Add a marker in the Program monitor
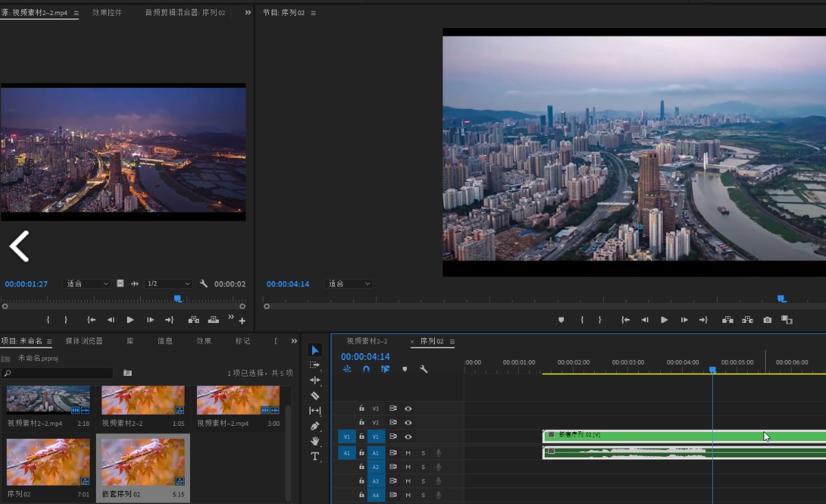The image size is (826, 504). pyautogui.click(x=561, y=320)
